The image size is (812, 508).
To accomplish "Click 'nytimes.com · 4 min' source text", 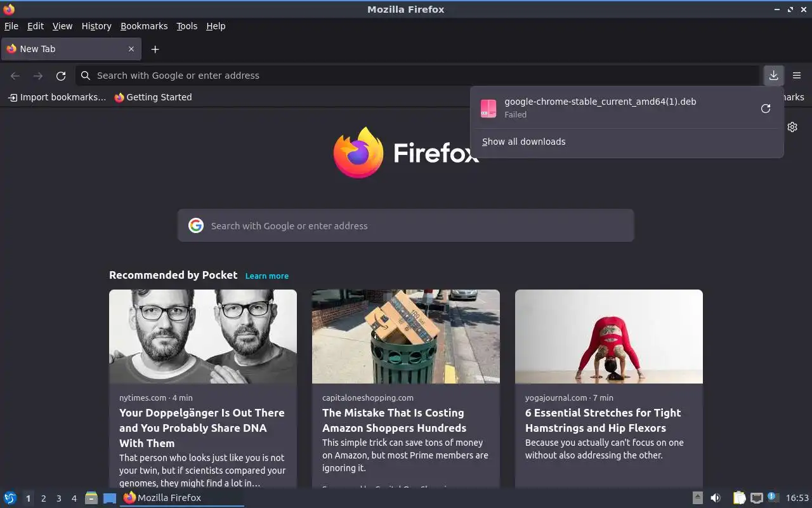I will (x=156, y=398).
